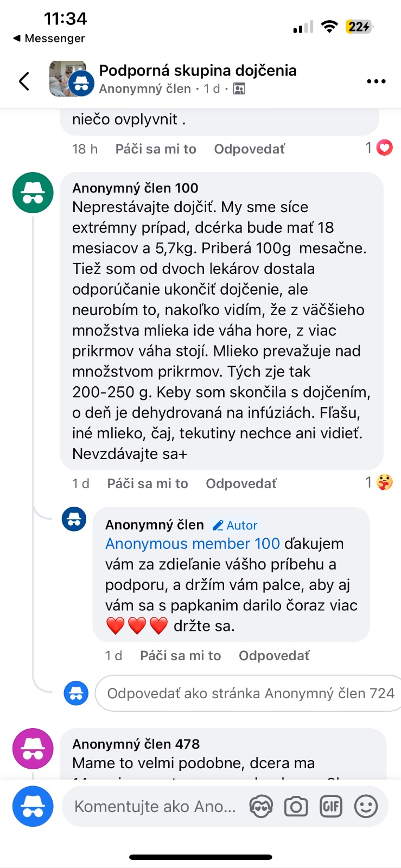This screenshot has height=868, width=401.
Task: Like the author's reply comment
Action: click(x=180, y=656)
